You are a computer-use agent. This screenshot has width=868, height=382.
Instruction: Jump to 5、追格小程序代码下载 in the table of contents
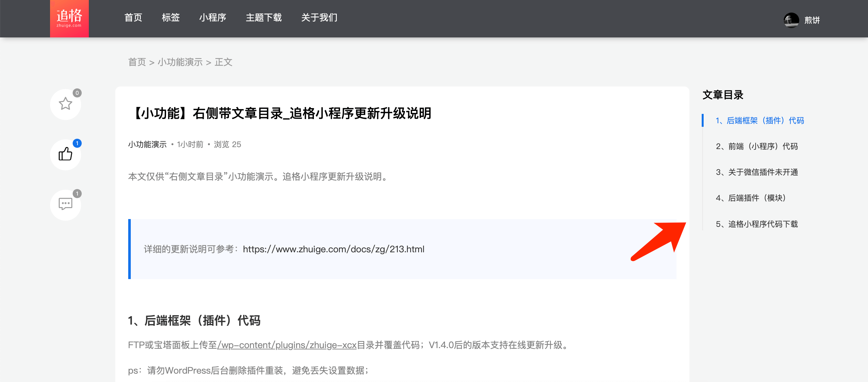(x=757, y=224)
